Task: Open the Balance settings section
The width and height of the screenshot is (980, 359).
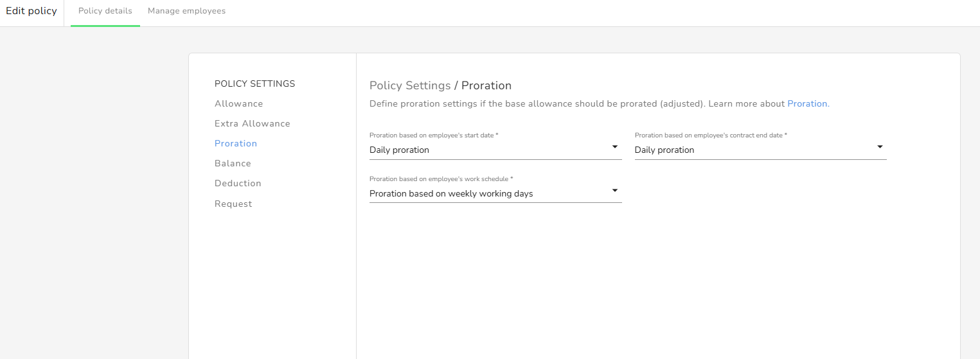Action: click(233, 163)
